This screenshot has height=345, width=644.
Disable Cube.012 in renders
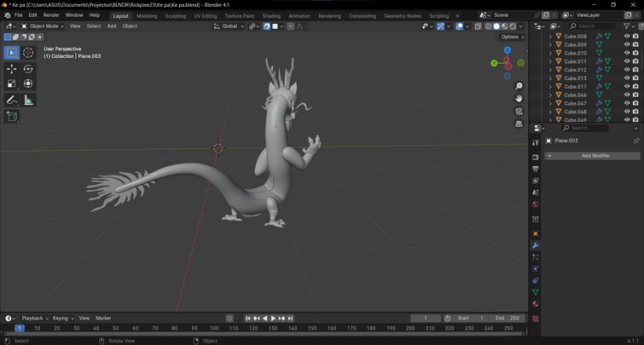click(x=635, y=70)
